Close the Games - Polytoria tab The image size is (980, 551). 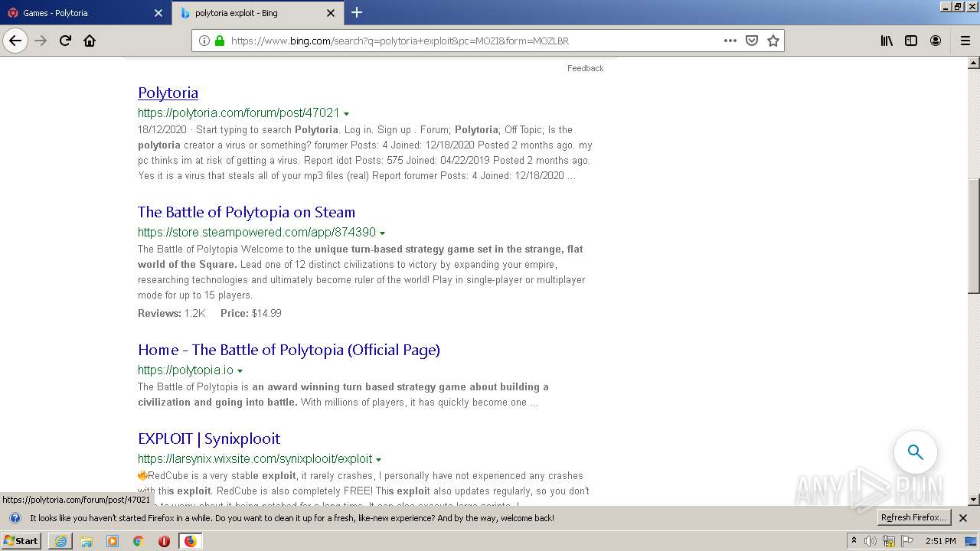click(x=158, y=13)
